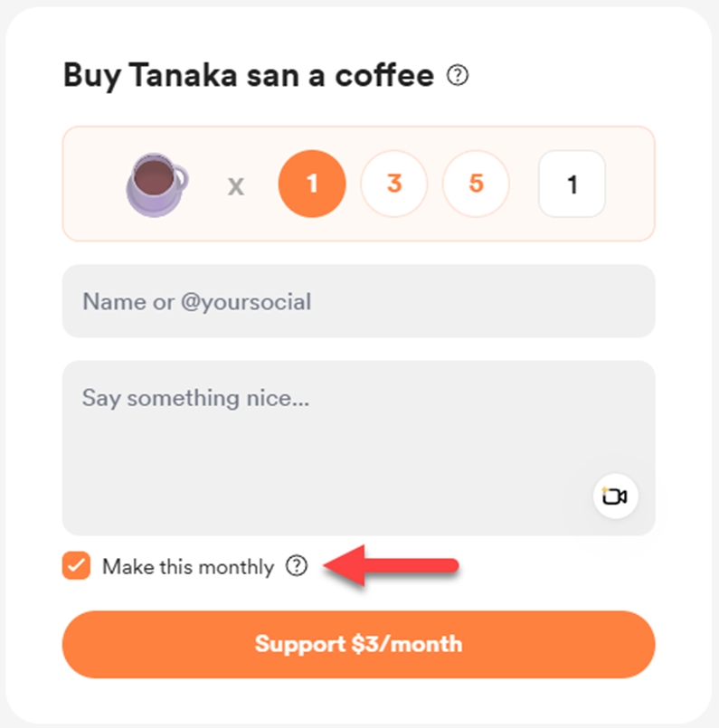
Task: Click empty white space below Support button
Action: click(x=358, y=701)
